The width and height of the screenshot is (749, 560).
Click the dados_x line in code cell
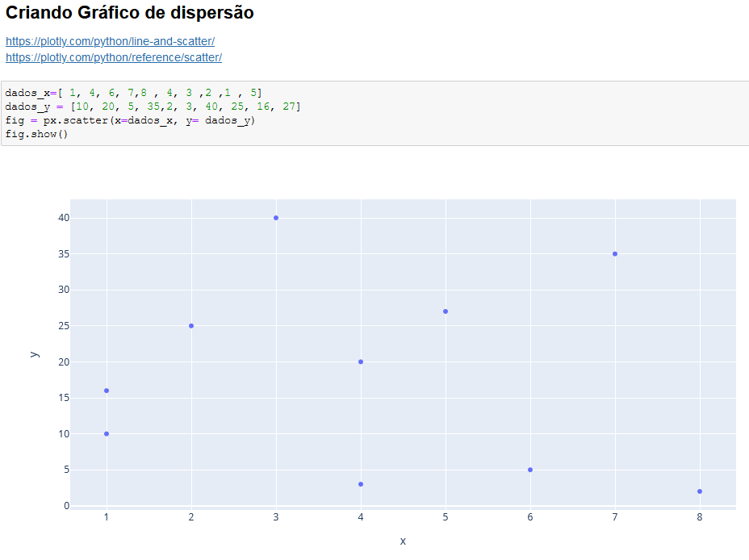tap(133, 93)
